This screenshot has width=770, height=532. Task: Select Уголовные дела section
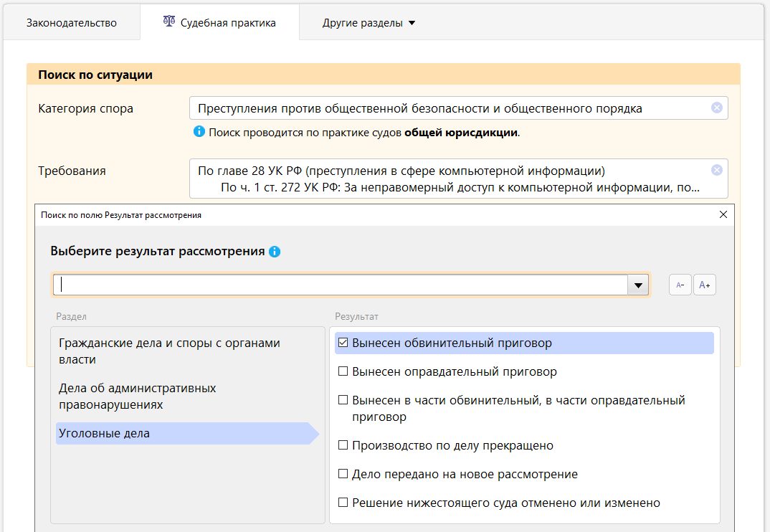click(x=104, y=433)
